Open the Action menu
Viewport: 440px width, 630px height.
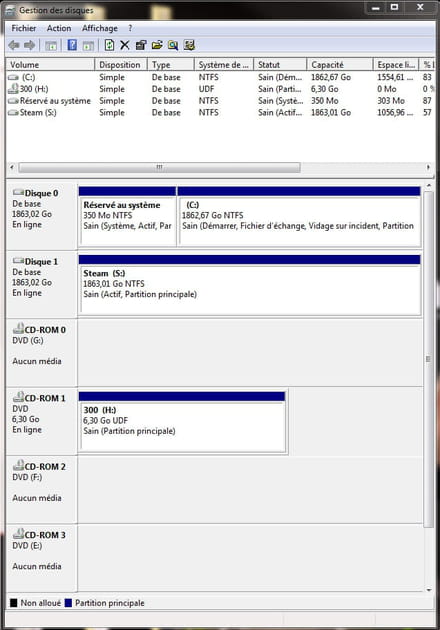pyautogui.click(x=59, y=28)
